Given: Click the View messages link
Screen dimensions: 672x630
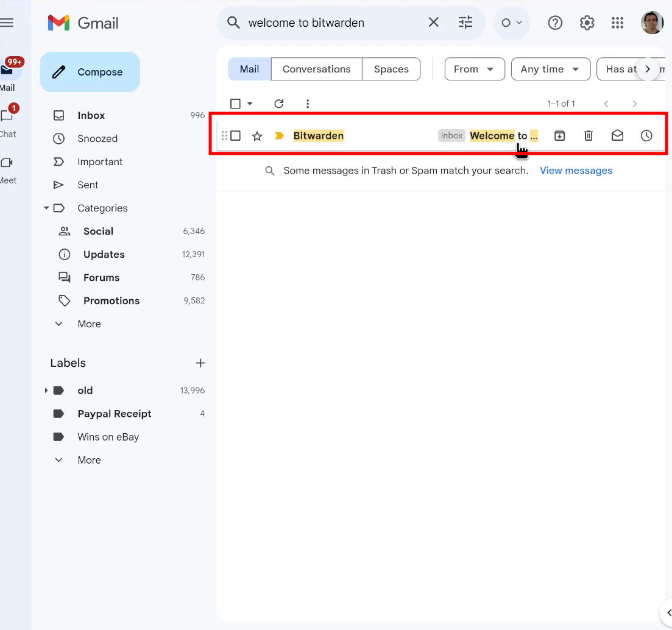Looking at the screenshot, I should (x=576, y=171).
